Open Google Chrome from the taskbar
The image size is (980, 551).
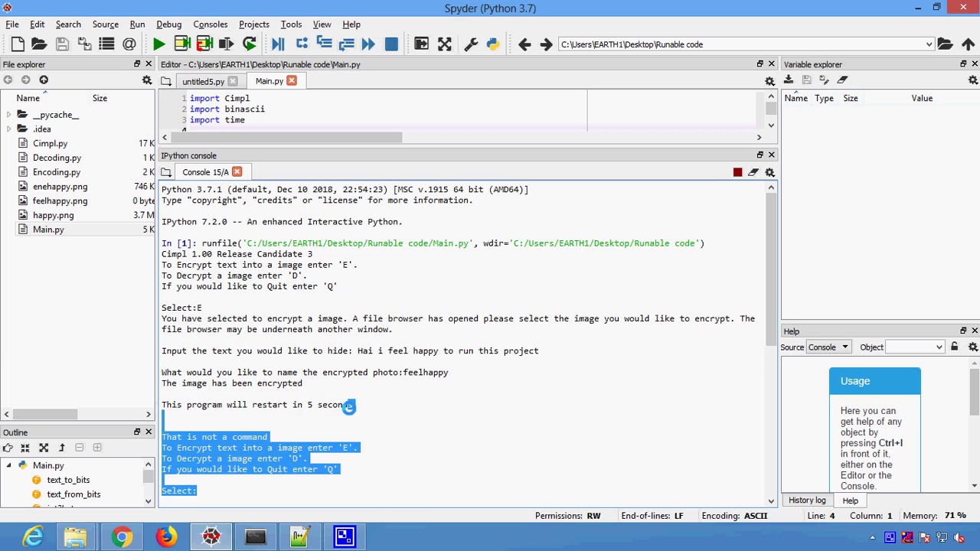click(122, 536)
